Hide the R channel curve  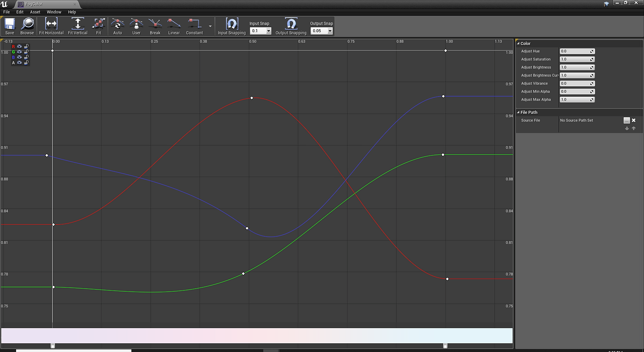click(x=20, y=46)
